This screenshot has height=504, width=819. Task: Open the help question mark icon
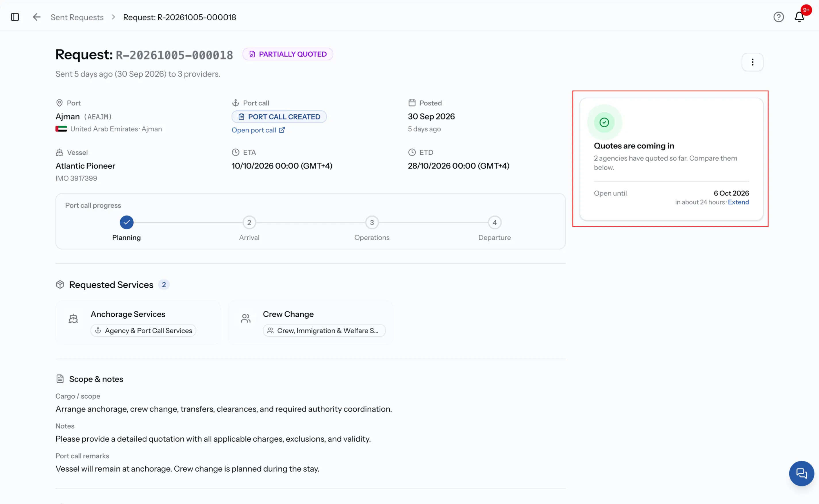coord(778,17)
